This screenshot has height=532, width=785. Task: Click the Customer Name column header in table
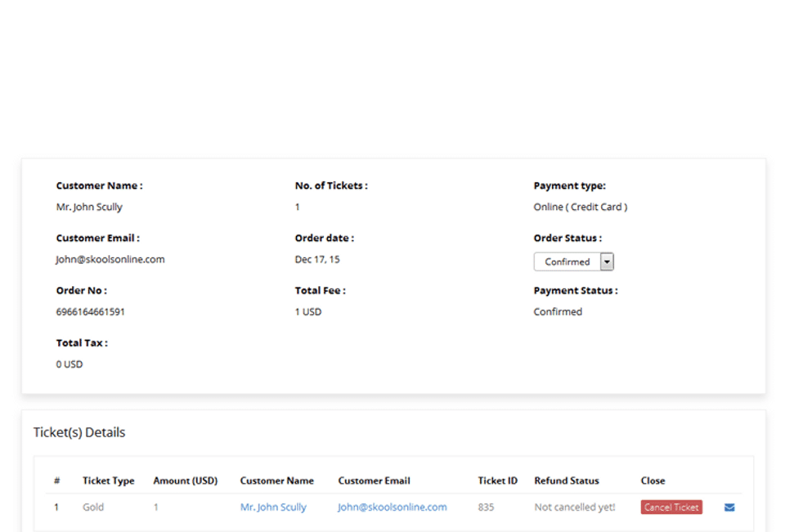click(x=276, y=481)
